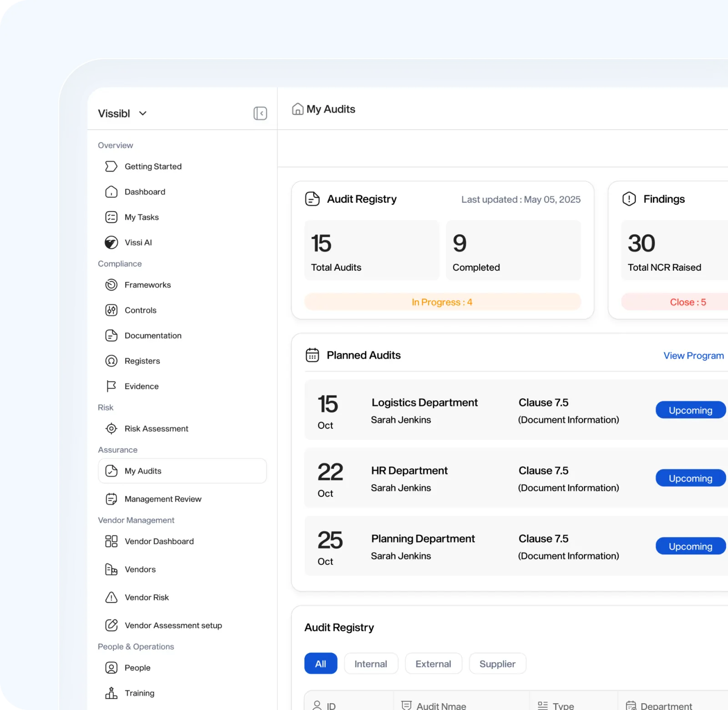
Task: Click the Vendor Assessment setup edit icon
Action: pos(111,625)
